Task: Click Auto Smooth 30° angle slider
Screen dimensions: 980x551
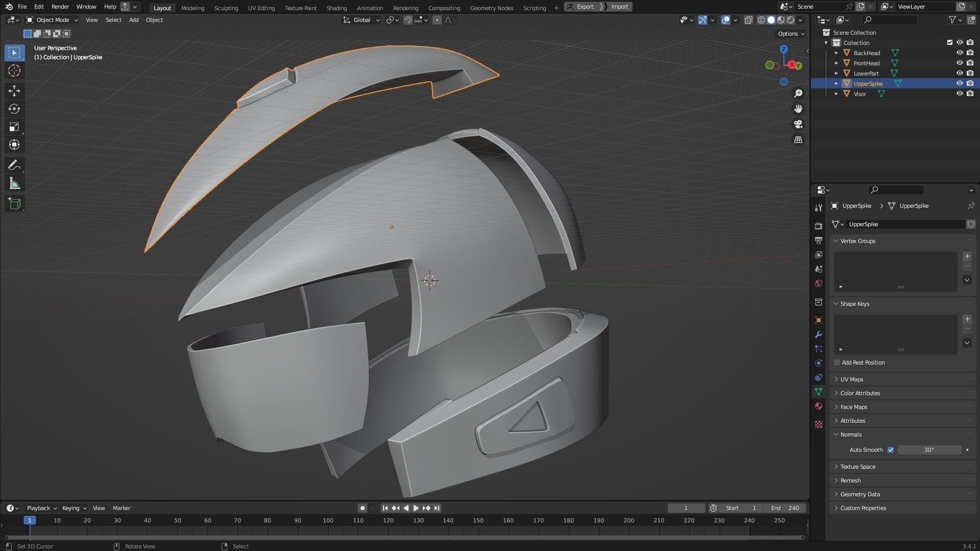Action: pos(929,450)
